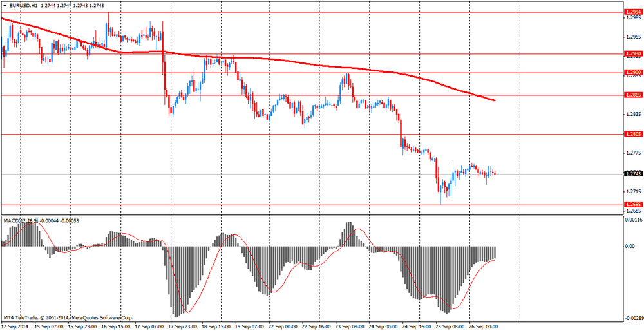Click the 0.00116 value on MACD scale
The height and width of the screenshot is (331, 644).
634,220
